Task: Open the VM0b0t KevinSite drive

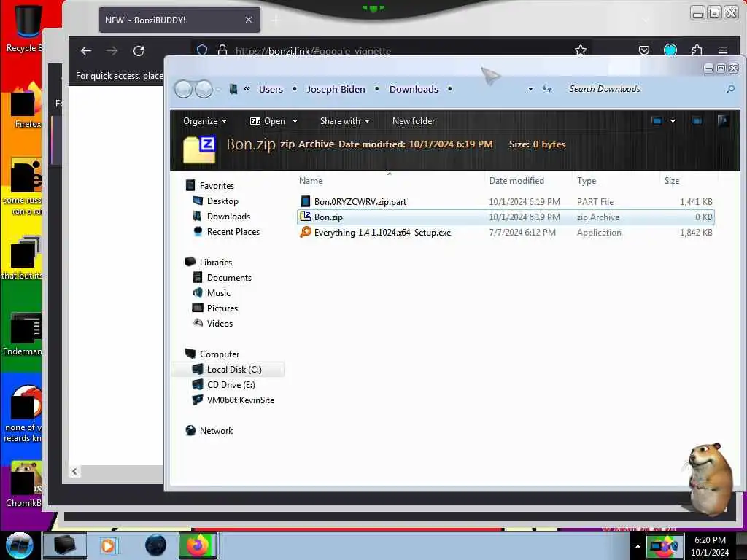Action: pyautogui.click(x=241, y=400)
